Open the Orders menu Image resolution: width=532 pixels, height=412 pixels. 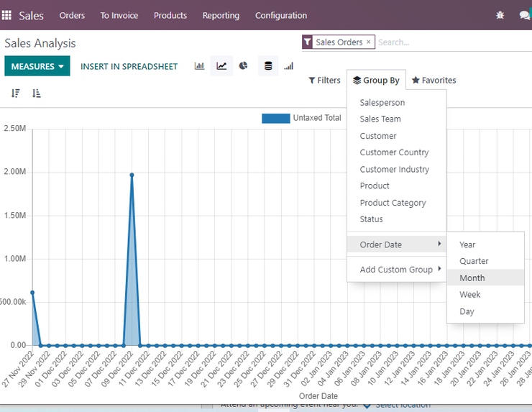click(x=72, y=16)
